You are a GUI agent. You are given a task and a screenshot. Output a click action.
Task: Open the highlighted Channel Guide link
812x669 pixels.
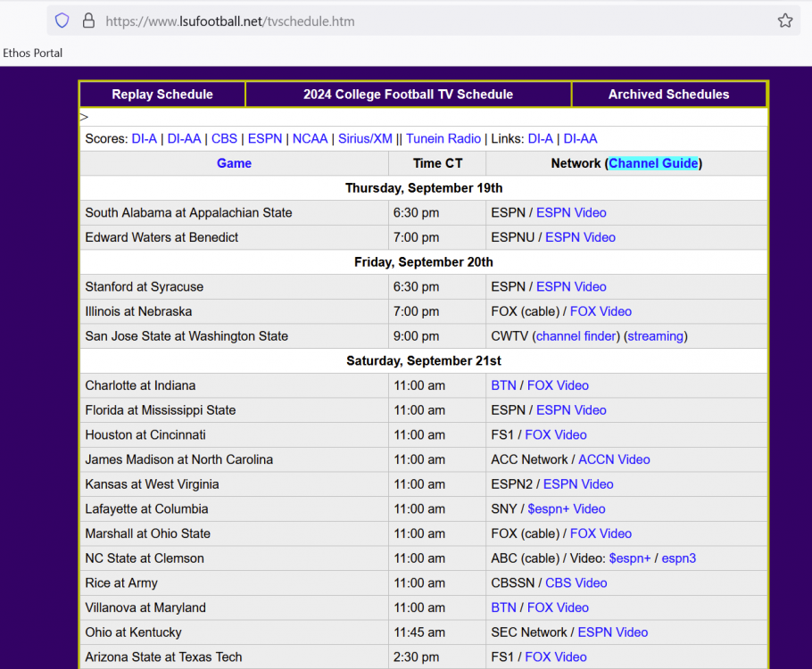coord(653,163)
